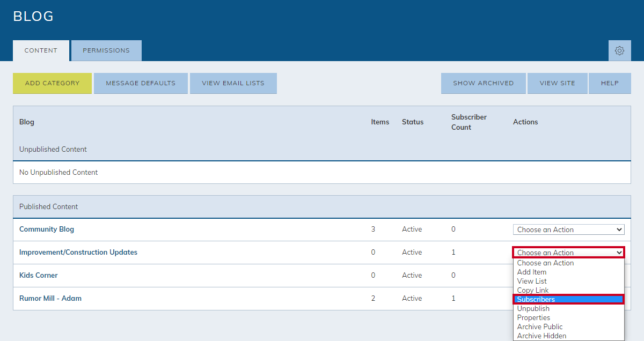Screen dimensions: 644x341
Task: Click View Email Lists button
Action: click(x=233, y=83)
